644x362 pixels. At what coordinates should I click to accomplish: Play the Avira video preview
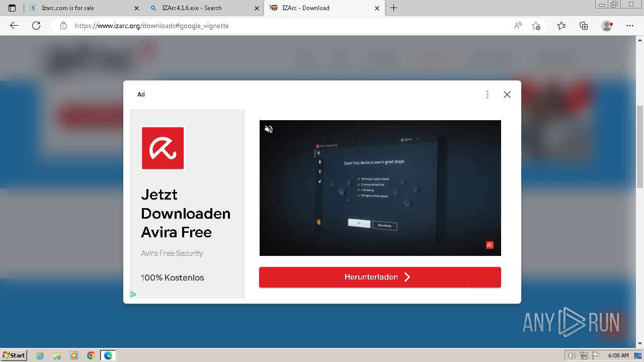tap(380, 188)
